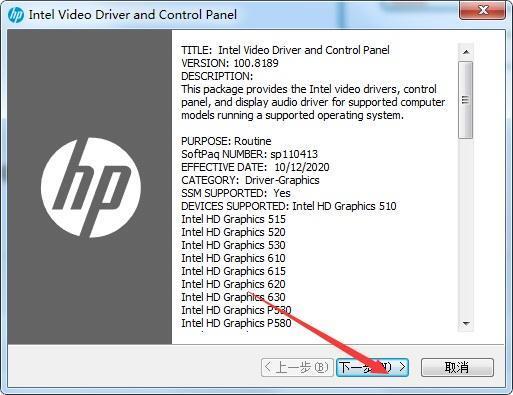Click 'Intel HD Graphics 530' line
The height and width of the screenshot is (395, 513).
(x=233, y=245)
